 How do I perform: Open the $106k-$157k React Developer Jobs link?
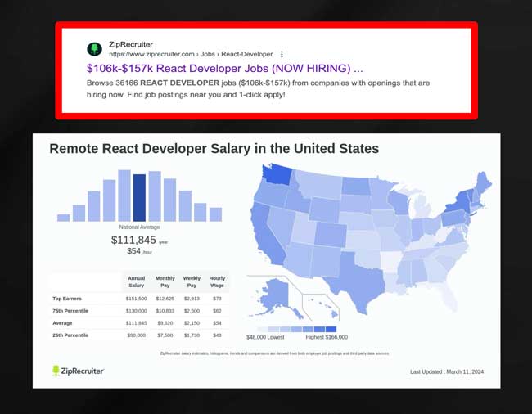pyautogui.click(x=224, y=69)
